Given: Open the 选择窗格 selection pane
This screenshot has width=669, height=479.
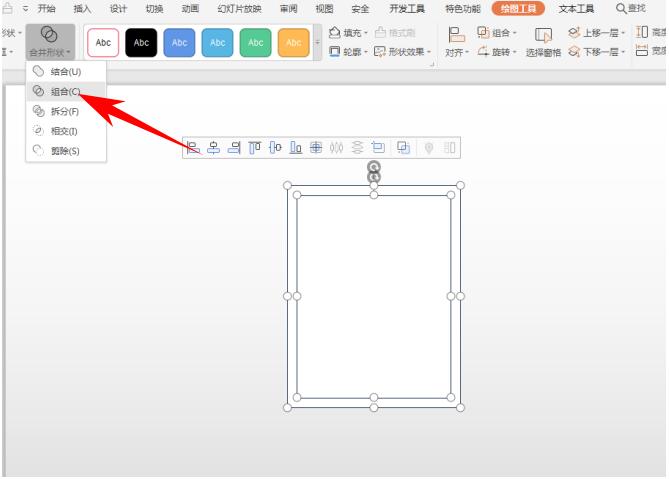Looking at the screenshot, I should [545, 51].
